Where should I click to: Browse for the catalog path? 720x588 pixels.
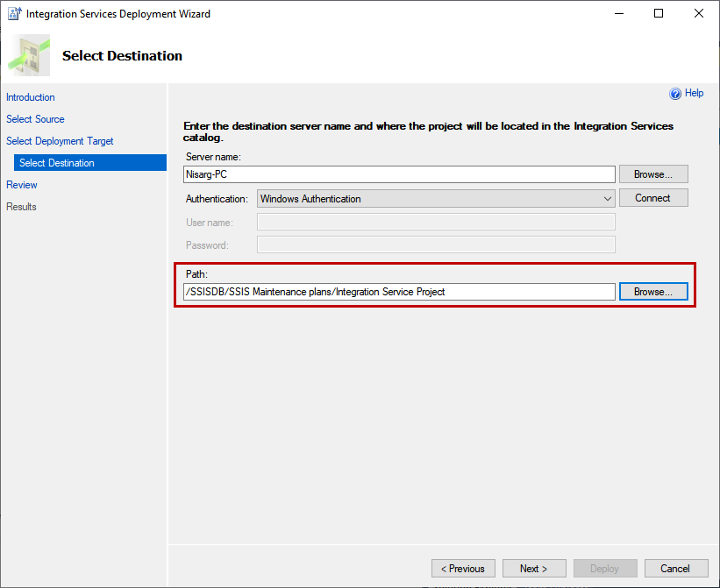pyautogui.click(x=653, y=292)
